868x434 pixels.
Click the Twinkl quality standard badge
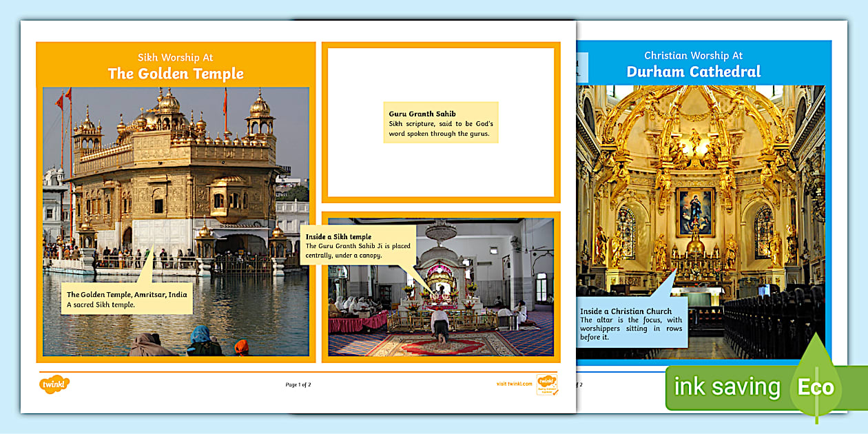pos(547,384)
